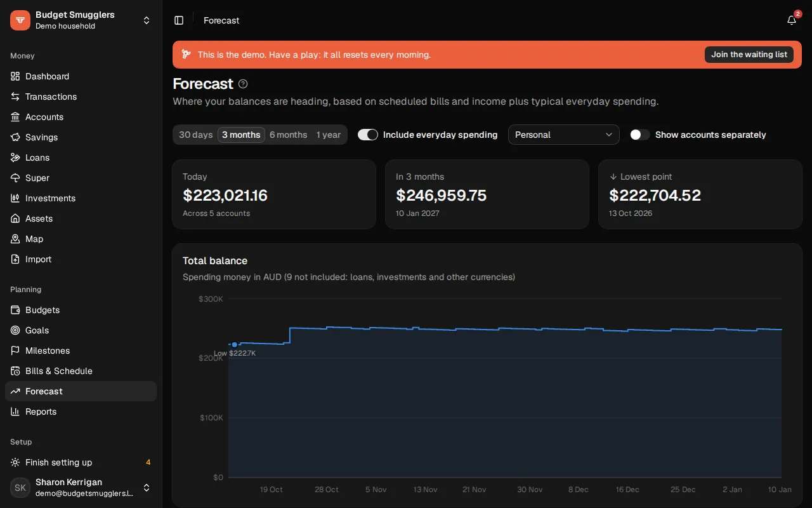The width and height of the screenshot is (812, 508).
Task: Click the 13 Oct 2026 lowest point date
Action: [631, 213]
